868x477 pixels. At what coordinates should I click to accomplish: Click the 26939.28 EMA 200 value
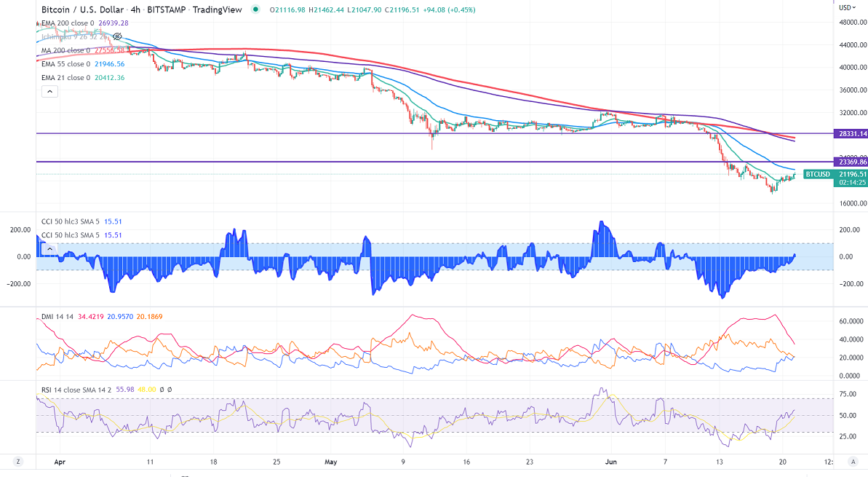pos(114,23)
